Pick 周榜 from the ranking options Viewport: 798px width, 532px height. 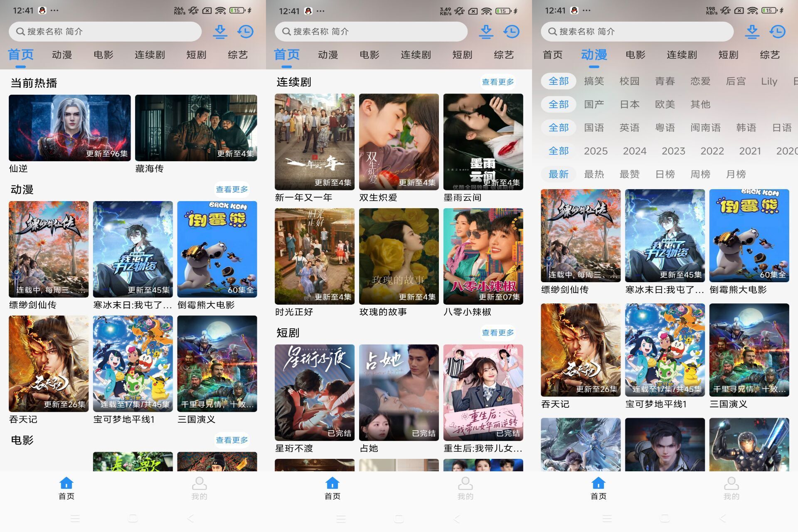[700, 174]
